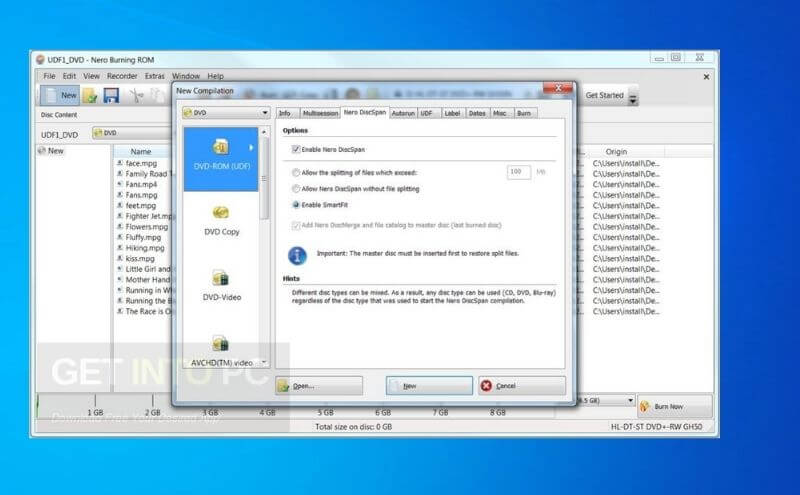The width and height of the screenshot is (800, 495).
Task: Choose the Enable SmartFit radio button
Action: [x=295, y=204]
